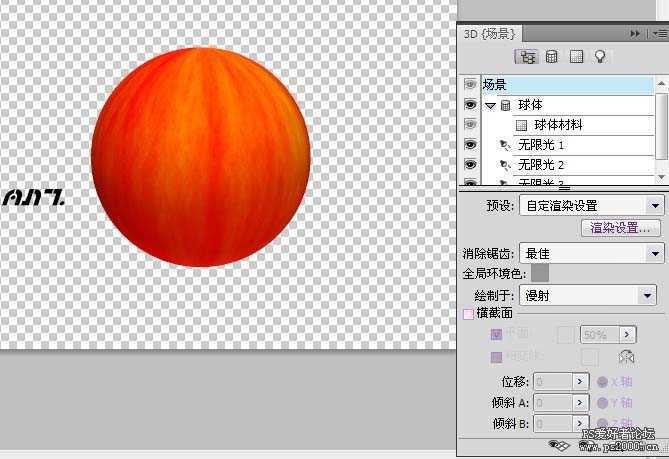The width and height of the screenshot is (669, 459).
Task: Click the light icon beside 无限光 2
Action: click(505, 165)
